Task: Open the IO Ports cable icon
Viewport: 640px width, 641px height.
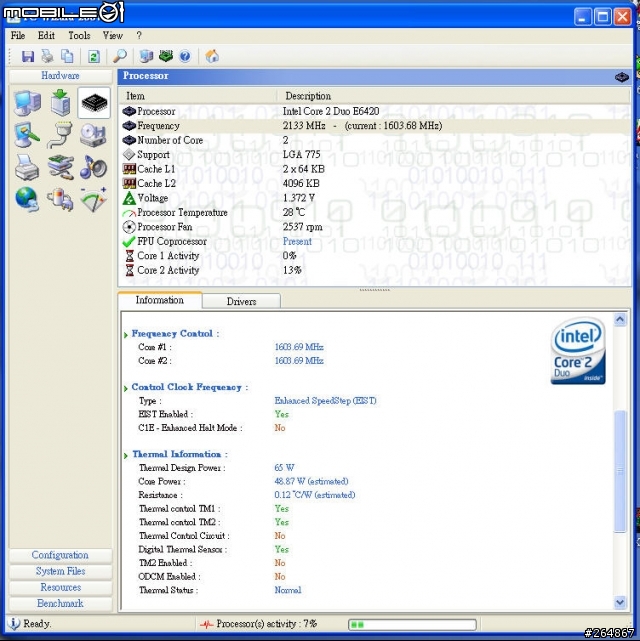Action: 60,135
